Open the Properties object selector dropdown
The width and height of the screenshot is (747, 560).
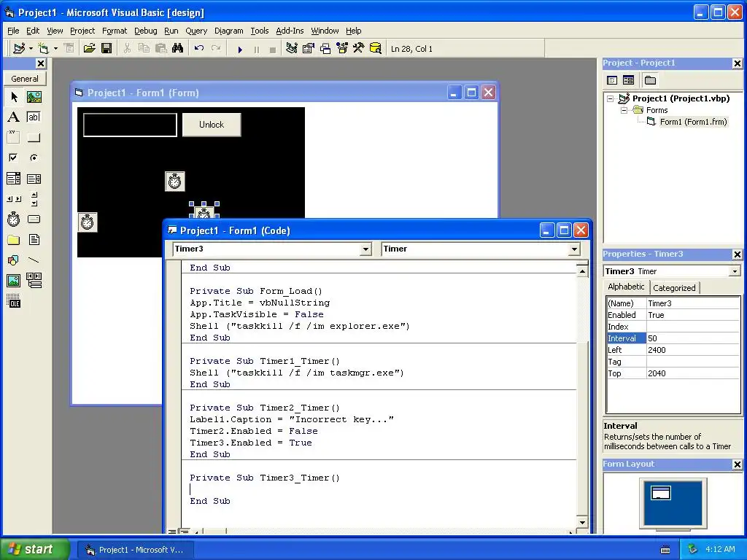pos(735,271)
